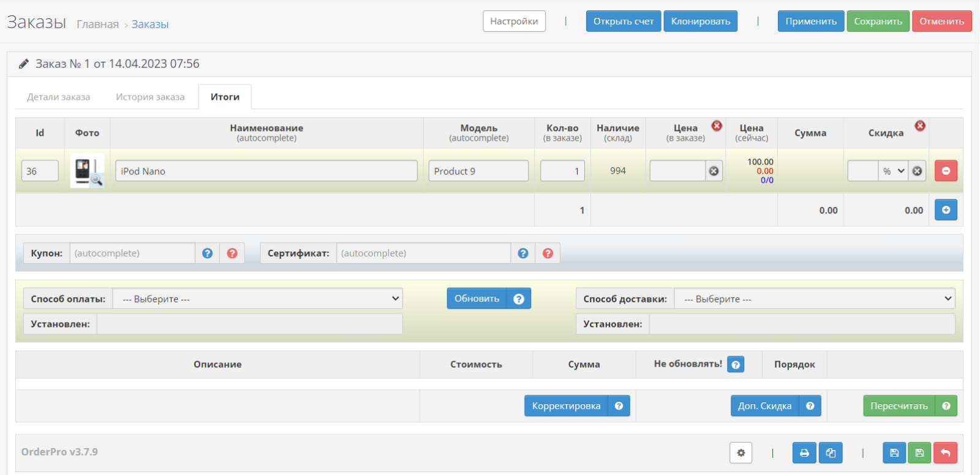Screen dimensions: 980x475
Task: Click the OrderPro v3.7.9 label
Action: pyautogui.click(x=59, y=452)
